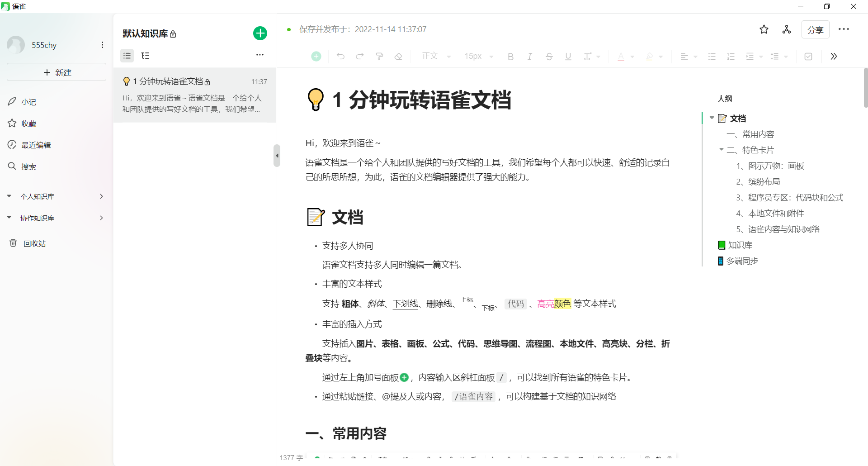
Task: Switch to tree outline view mode
Action: pyautogui.click(x=145, y=56)
